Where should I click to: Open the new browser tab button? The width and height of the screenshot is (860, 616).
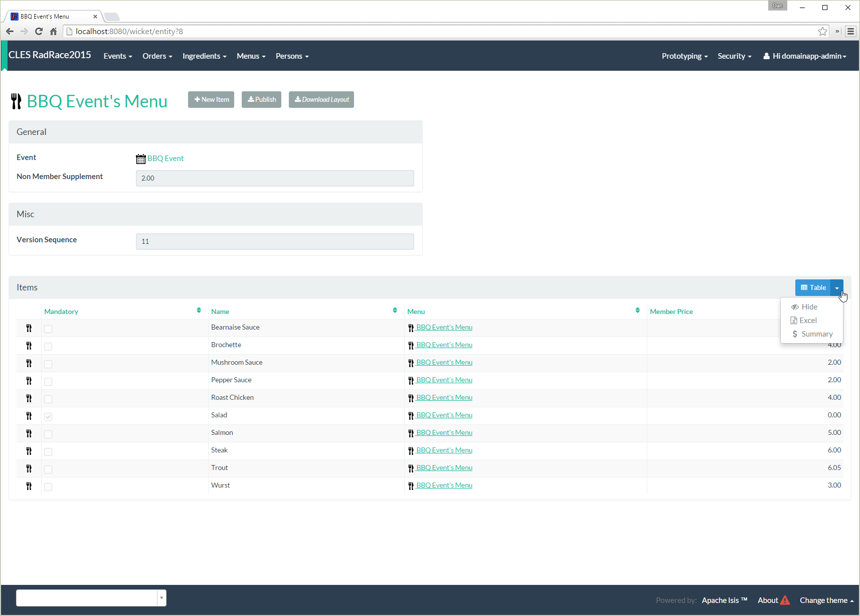tap(111, 17)
